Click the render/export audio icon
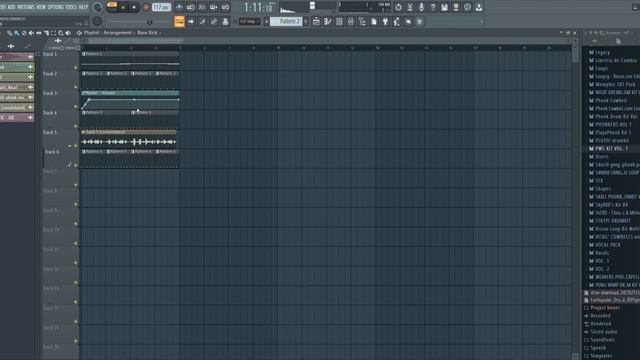The image size is (640, 360). coord(456,7)
